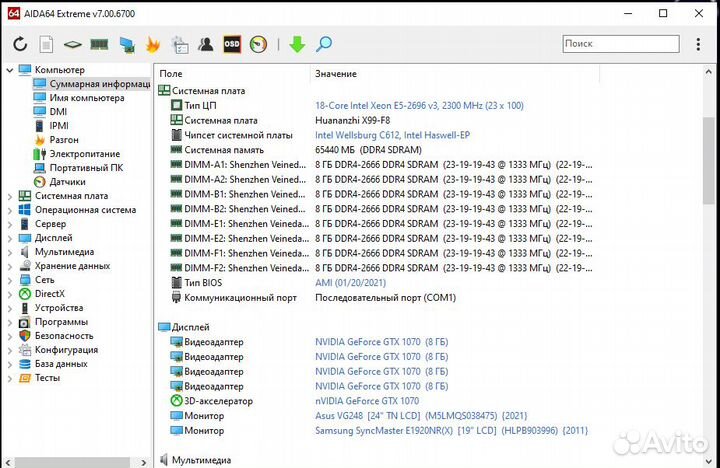720x468 pixels.
Task: Open the DMI tree item
Action: pos(58,112)
